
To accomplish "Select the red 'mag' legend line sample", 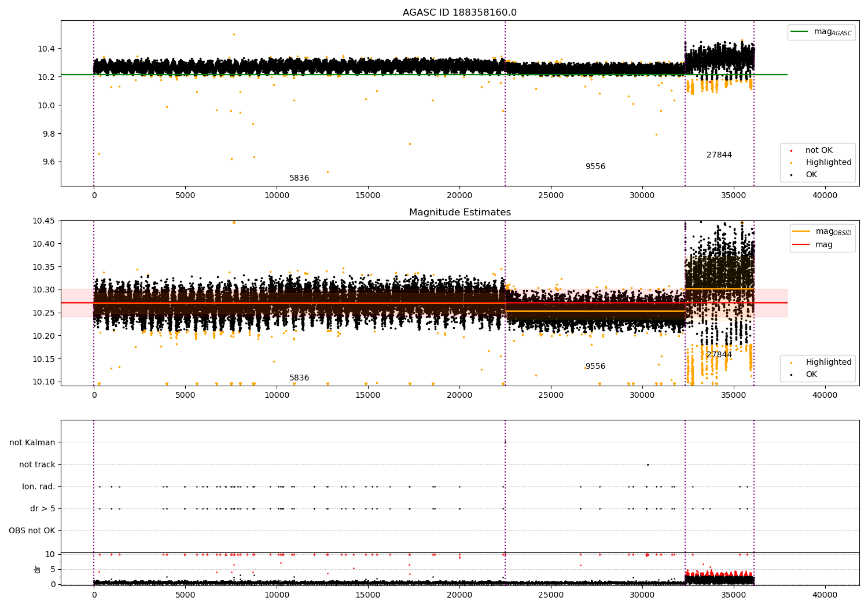I will point(802,244).
